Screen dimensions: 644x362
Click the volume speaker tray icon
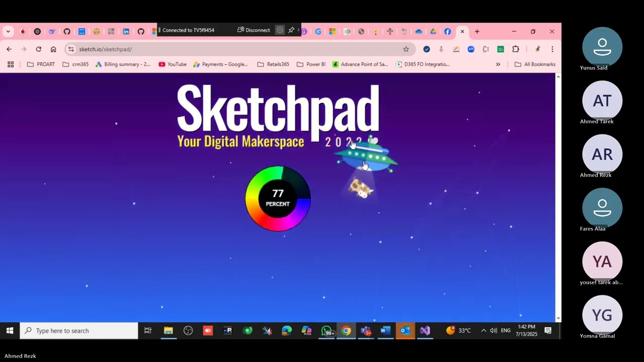point(494,330)
